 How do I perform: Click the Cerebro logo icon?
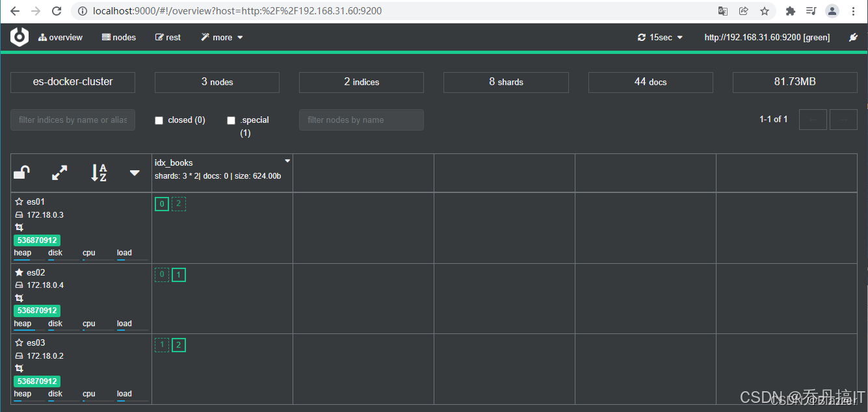pos(20,37)
